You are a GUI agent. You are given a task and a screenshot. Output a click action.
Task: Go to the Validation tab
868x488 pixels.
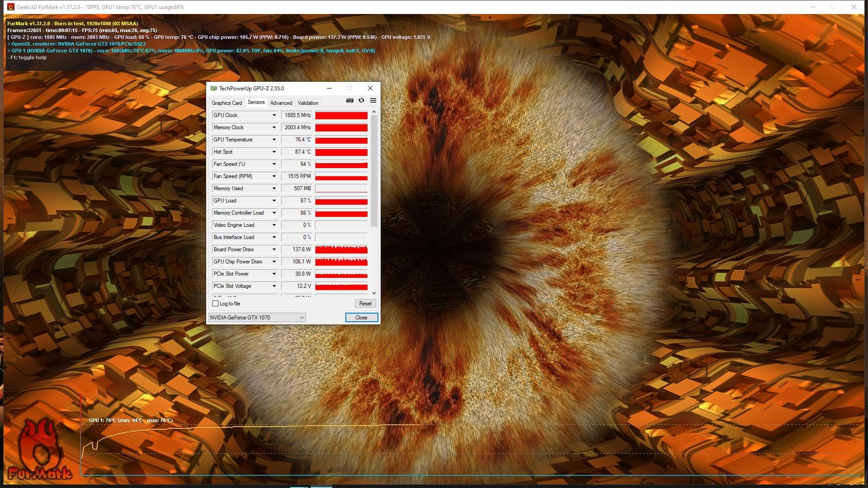(308, 103)
